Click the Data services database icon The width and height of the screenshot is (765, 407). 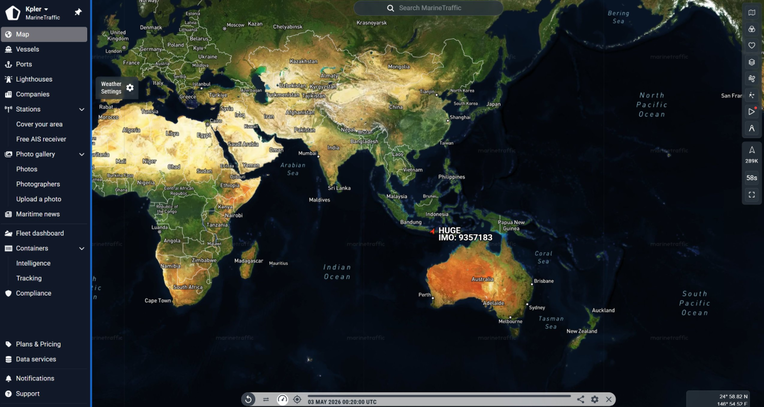point(8,359)
